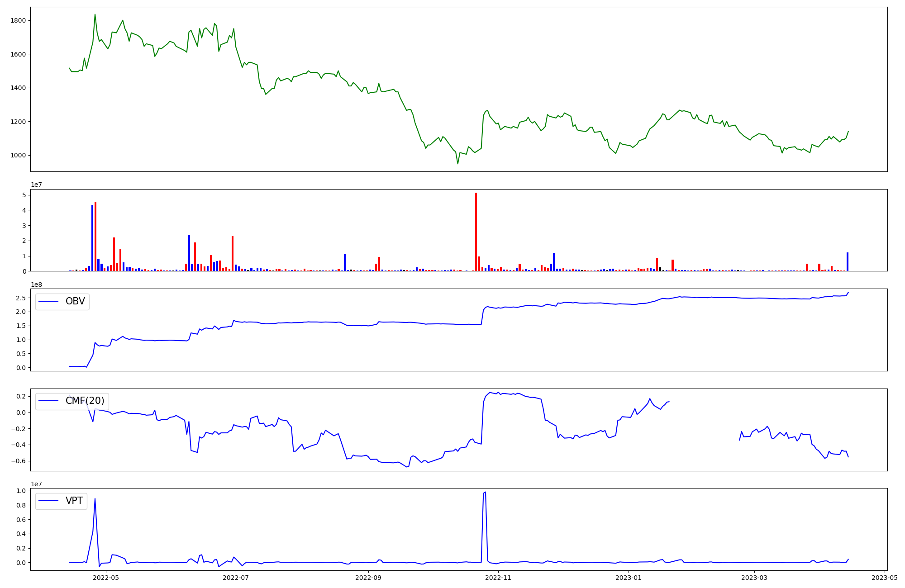
Task: Click the 2022-09 x-axis date label
Action: [368, 578]
